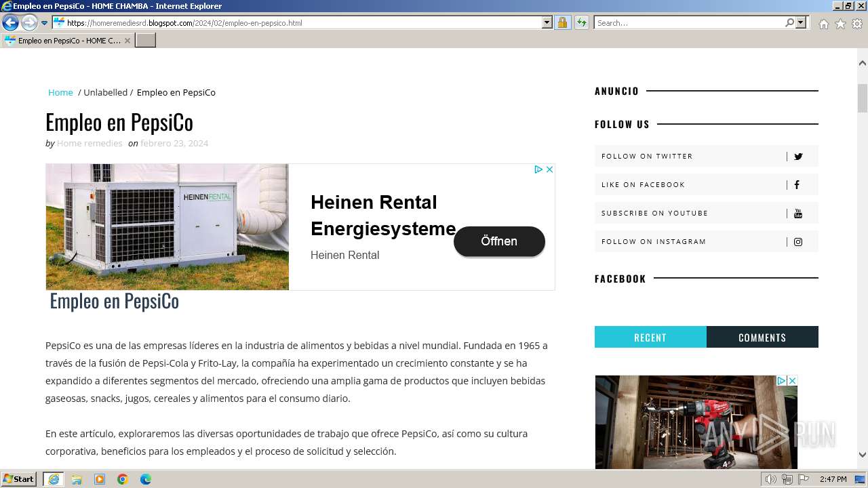Click the browser Forward arrow
Image resolution: width=868 pixels, height=488 pixels.
(x=29, y=22)
